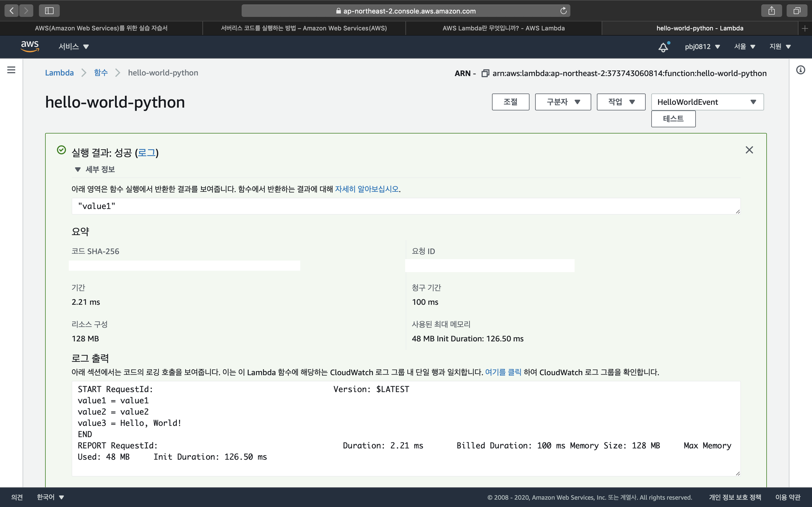Copy the ARN with copy icon

(485, 73)
